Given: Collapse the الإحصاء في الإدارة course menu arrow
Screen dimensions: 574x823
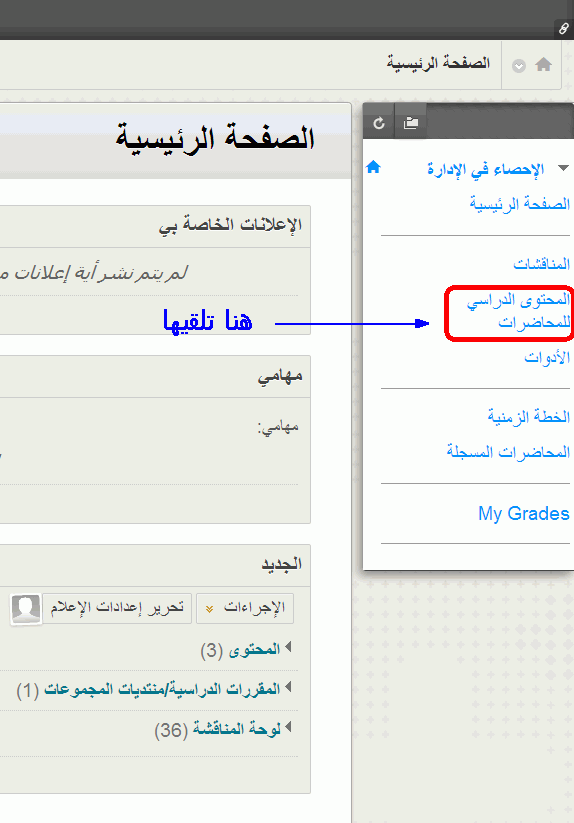Looking at the screenshot, I should (x=563, y=168).
